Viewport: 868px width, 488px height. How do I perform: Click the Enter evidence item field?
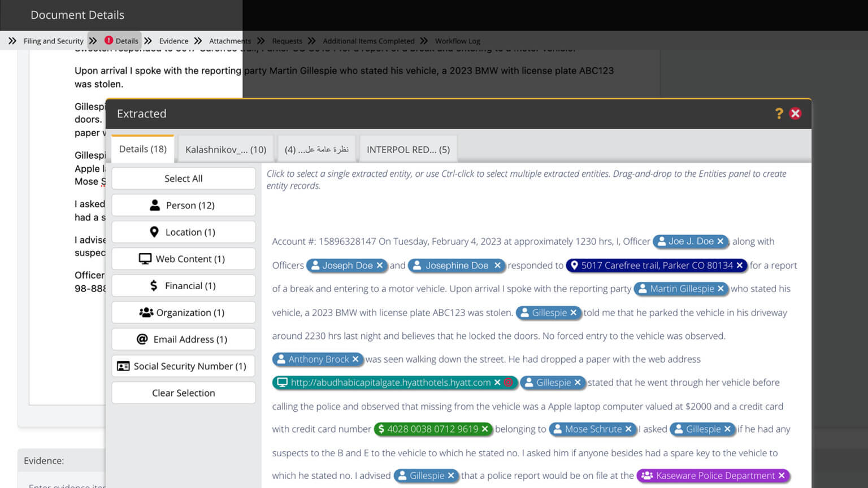click(x=62, y=485)
